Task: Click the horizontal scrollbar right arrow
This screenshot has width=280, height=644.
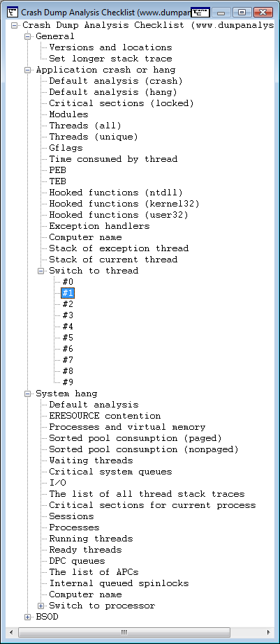Action: [268, 632]
